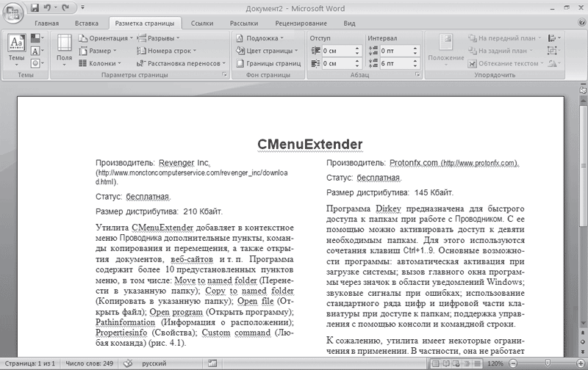
Task: Click the spacing before field showing 0 пт
Action: tap(395, 51)
